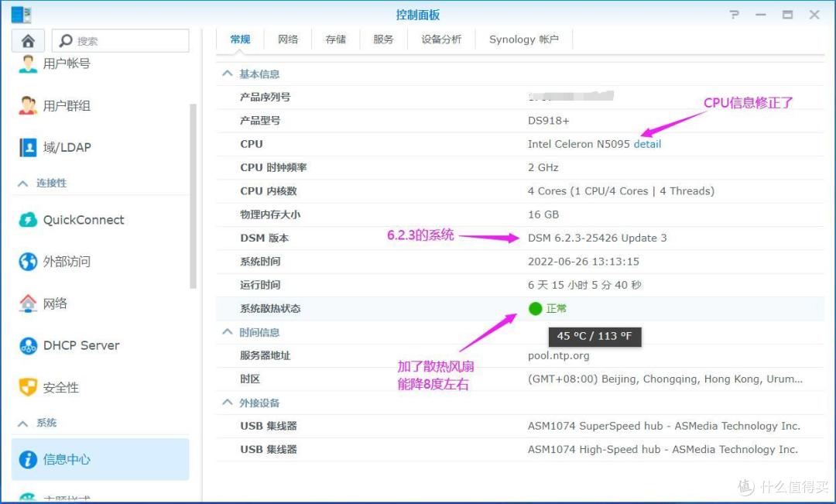Click the 45 °C / 113 °F tooltip
This screenshot has height=504, width=836.
[594, 337]
